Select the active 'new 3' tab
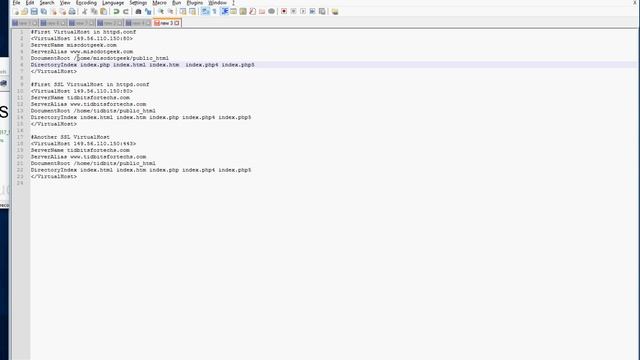Image resolution: width=640 pixels, height=360 pixels. coord(166,23)
